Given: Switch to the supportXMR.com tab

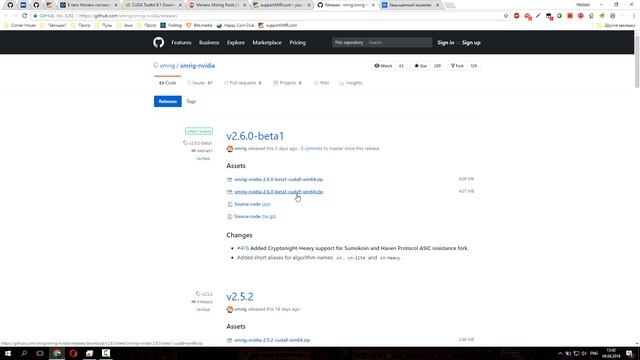Looking at the screenshot, I should point(281,5).
